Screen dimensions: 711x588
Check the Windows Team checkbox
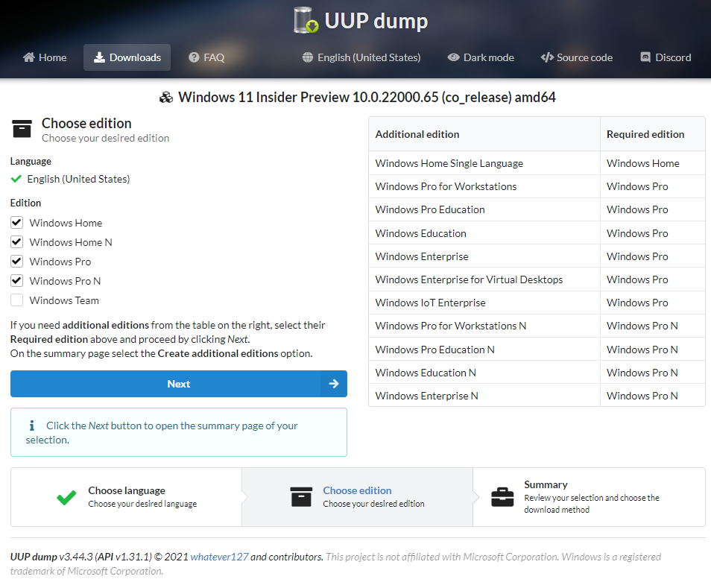tap(17, 300)
